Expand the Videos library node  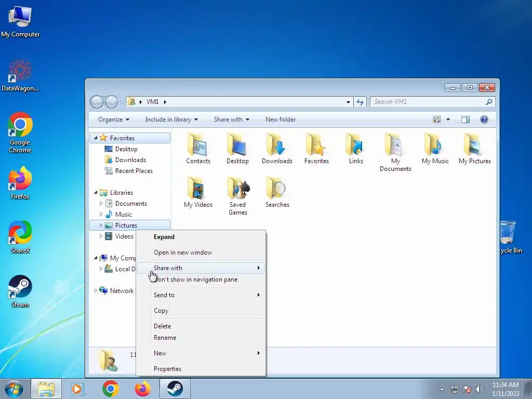point(101,236)
